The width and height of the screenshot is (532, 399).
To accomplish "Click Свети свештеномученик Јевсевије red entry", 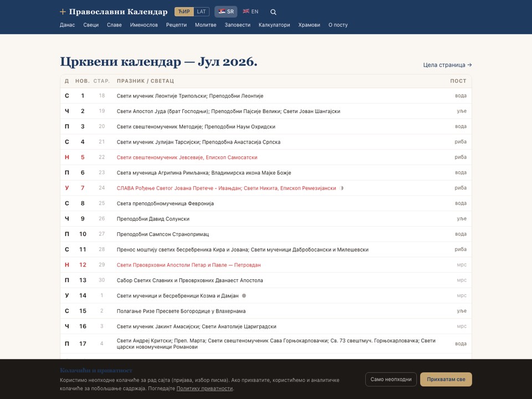I will [x=187, y=157].
